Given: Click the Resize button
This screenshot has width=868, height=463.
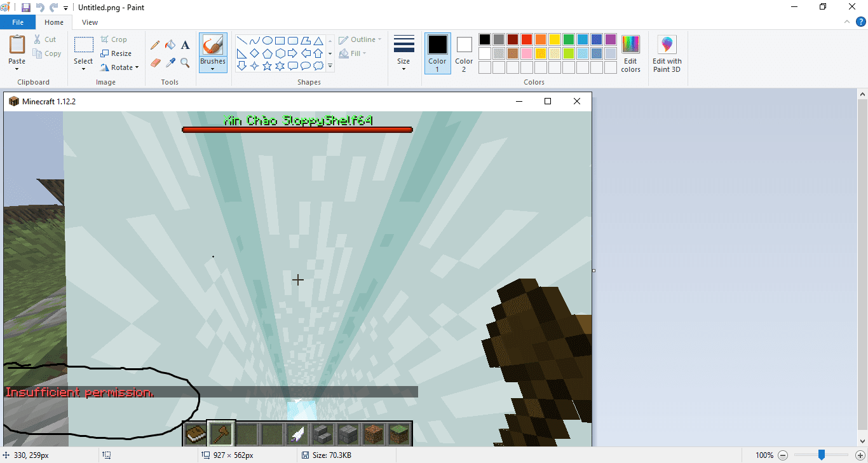Looking at the screenshot, I should (116, 53).
